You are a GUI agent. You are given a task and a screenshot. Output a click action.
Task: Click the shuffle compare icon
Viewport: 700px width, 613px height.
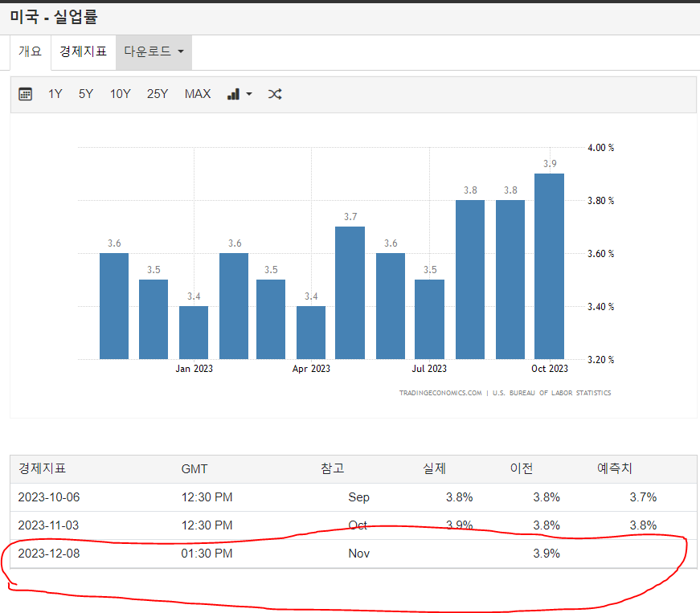click(275, 94)
